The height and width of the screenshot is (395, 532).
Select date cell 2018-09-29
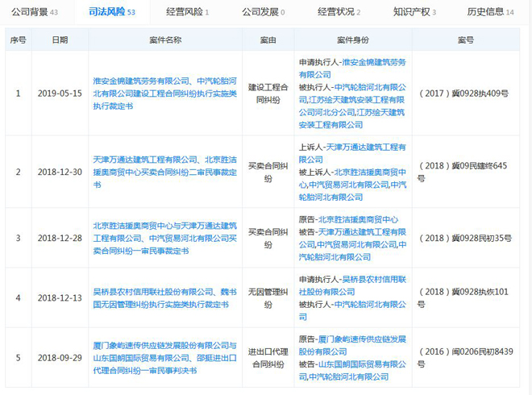(60, 358)
